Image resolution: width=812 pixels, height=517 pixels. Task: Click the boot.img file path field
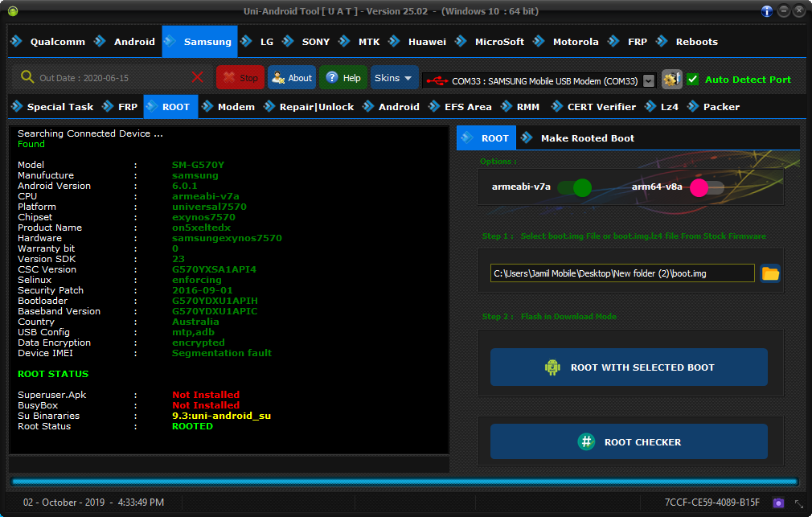(622, 273)
